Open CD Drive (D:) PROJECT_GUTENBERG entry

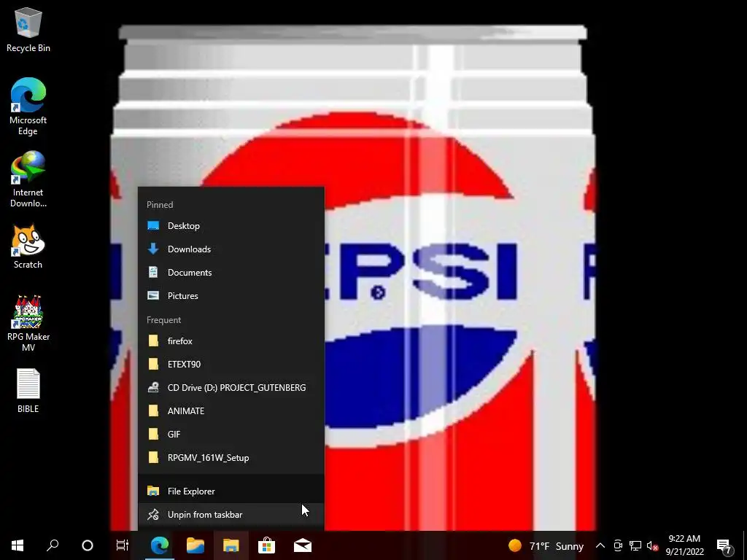[x=231, y=388]
